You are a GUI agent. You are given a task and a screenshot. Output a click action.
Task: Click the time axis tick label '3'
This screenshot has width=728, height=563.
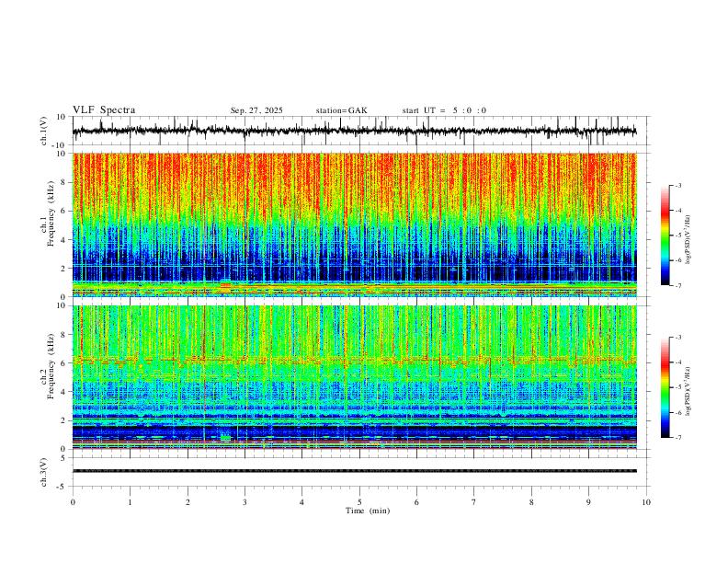[245, 502]
